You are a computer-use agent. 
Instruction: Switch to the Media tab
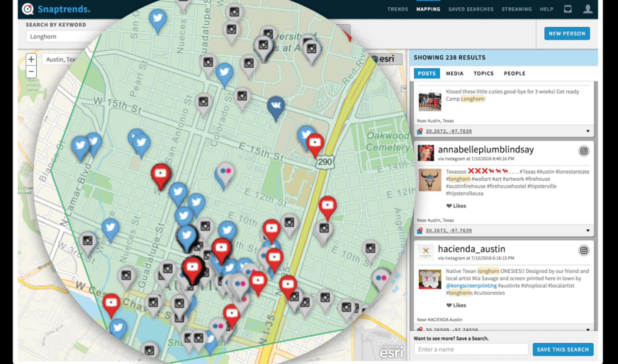pos(454,74)
